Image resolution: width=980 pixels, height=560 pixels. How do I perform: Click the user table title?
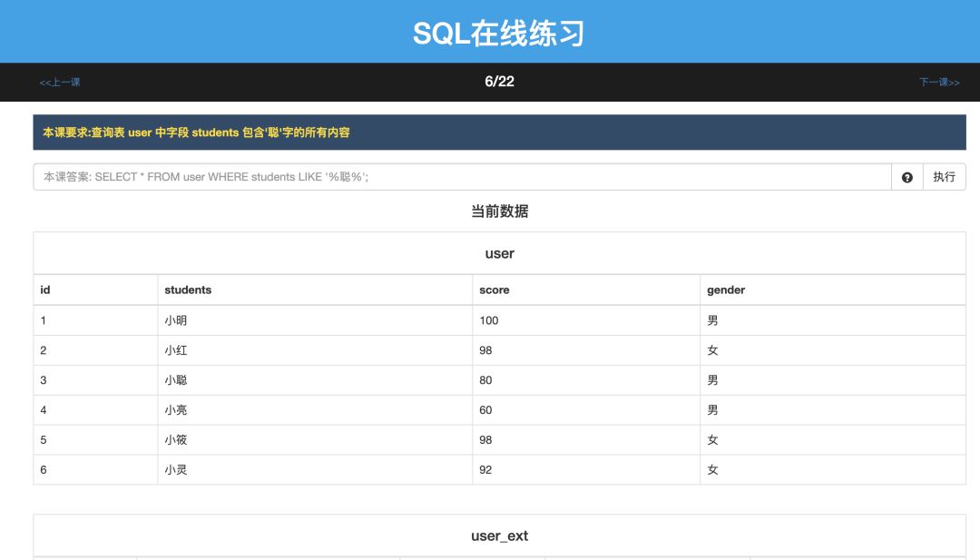pos(499,254)
